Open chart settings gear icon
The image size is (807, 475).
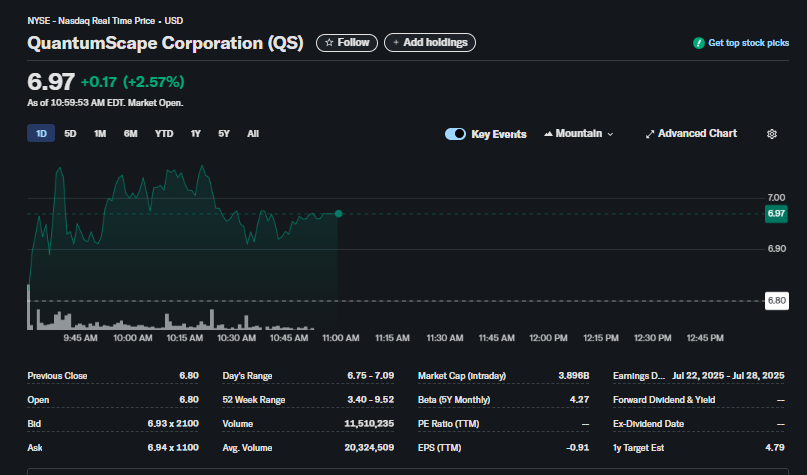click(x=771, y=134)
